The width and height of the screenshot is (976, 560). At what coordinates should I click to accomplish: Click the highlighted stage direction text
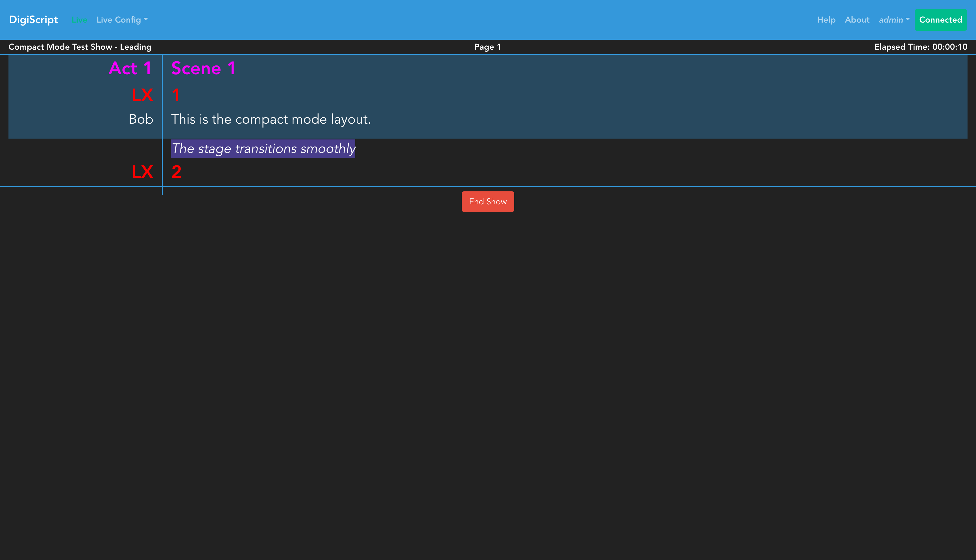[x=263, y=148]
